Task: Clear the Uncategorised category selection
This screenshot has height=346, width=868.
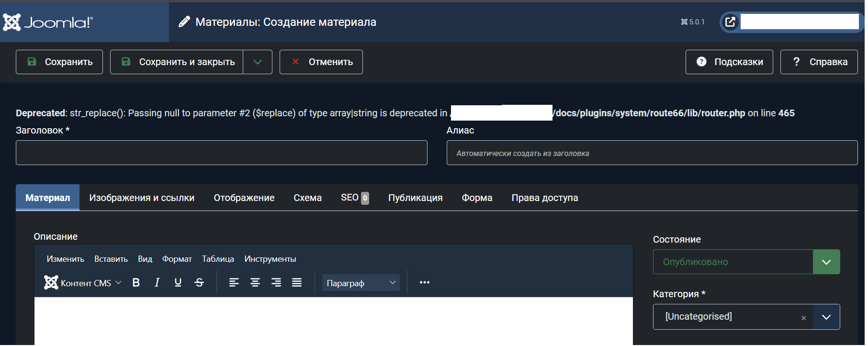Action: coord(803,318)
